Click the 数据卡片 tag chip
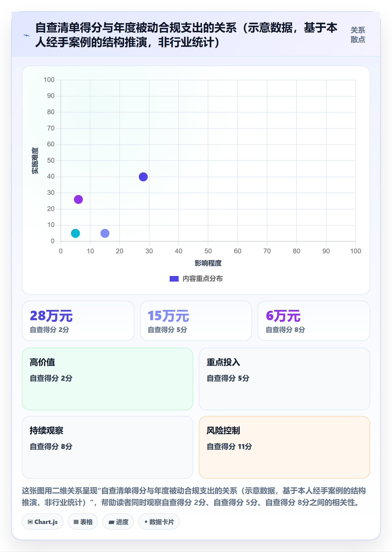392x552 pixels. [159, 522]
